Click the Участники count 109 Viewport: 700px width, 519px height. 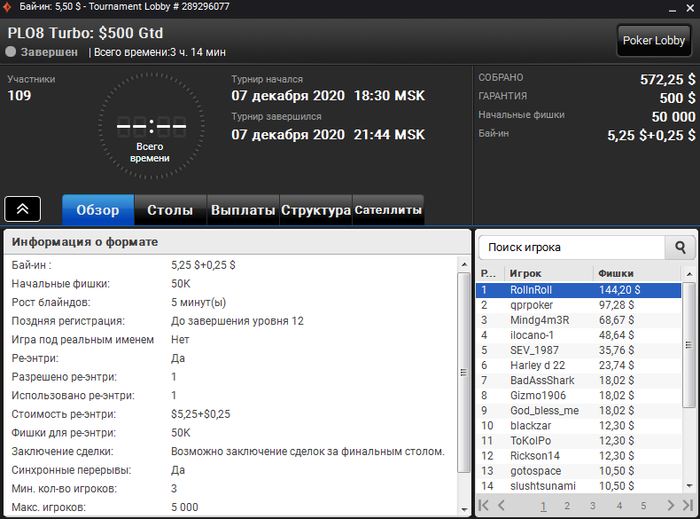tap(19, 95)
